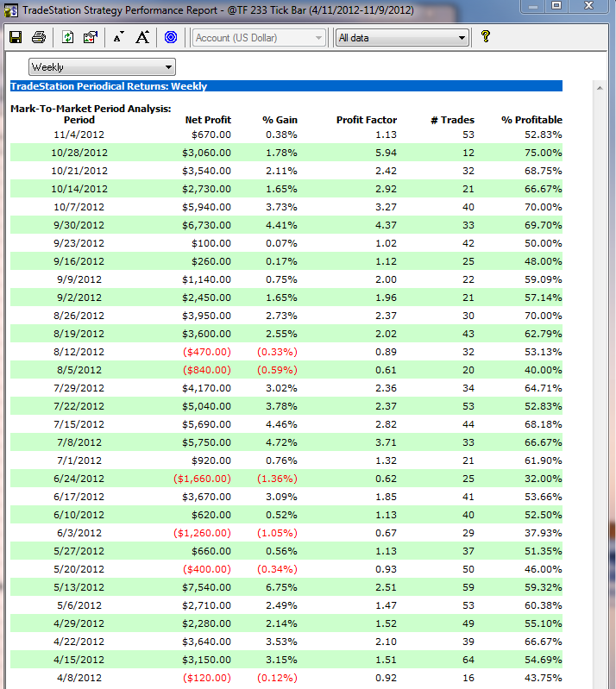Click the 2.14% gain value
The image size is (616, 689).
[x=281, y=623]
